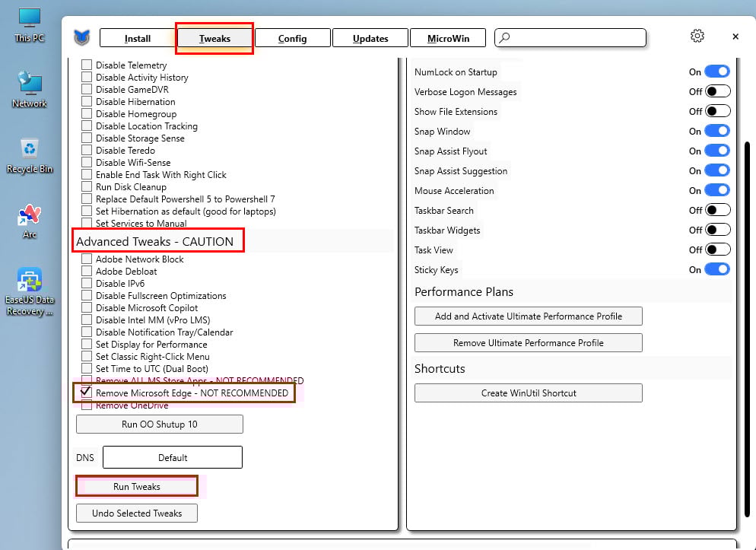The width and height of the screenshot is (756, 550).
Task: Check Adobe Network Block
Action: [x=87, y=259]
